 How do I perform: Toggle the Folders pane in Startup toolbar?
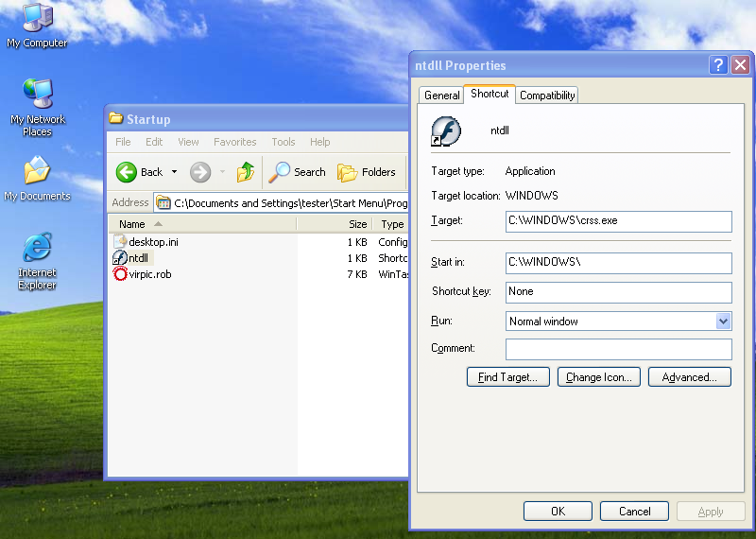[367, 172]
